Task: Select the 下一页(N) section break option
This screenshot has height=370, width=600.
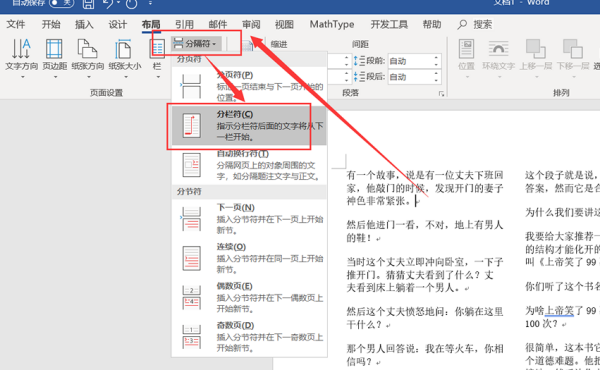Action: tap(249, 219)
